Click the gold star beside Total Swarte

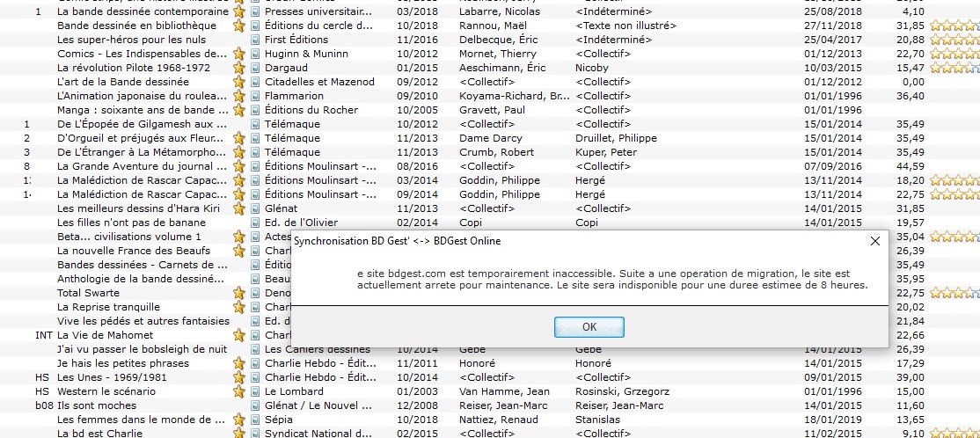[x=238, y=293]
